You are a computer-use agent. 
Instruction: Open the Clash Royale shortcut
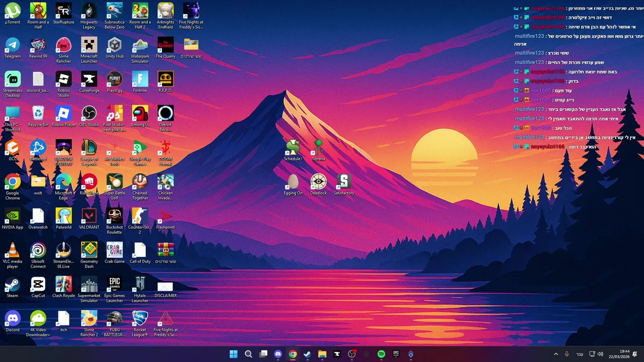pos(63,288)
